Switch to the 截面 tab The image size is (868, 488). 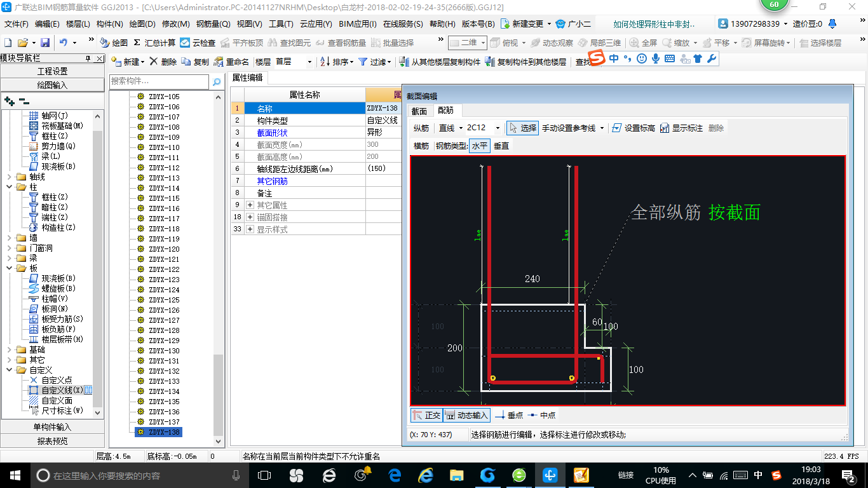tap(419, 111)
